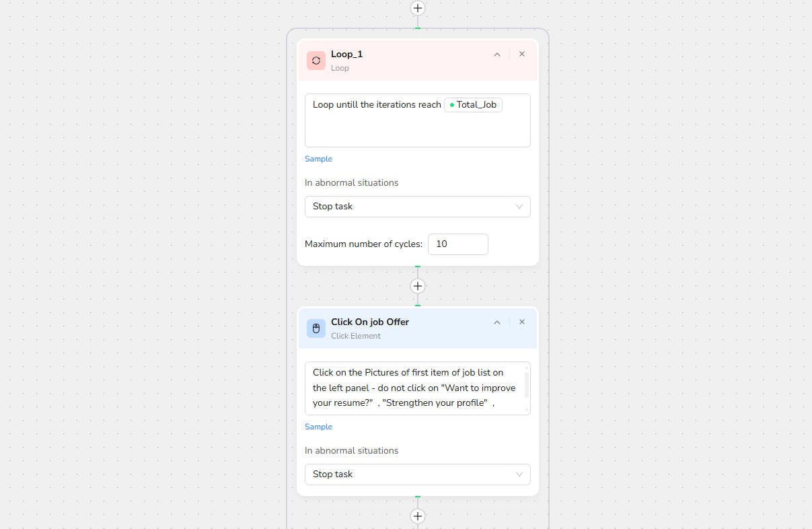Edit the maximum number of cycles field

[458, 244]
